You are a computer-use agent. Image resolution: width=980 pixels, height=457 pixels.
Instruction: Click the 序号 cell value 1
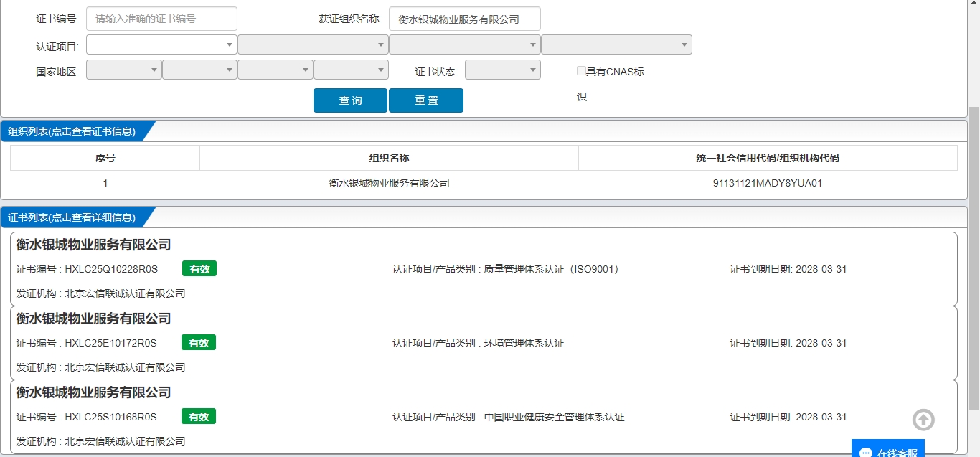coord(105,183)
